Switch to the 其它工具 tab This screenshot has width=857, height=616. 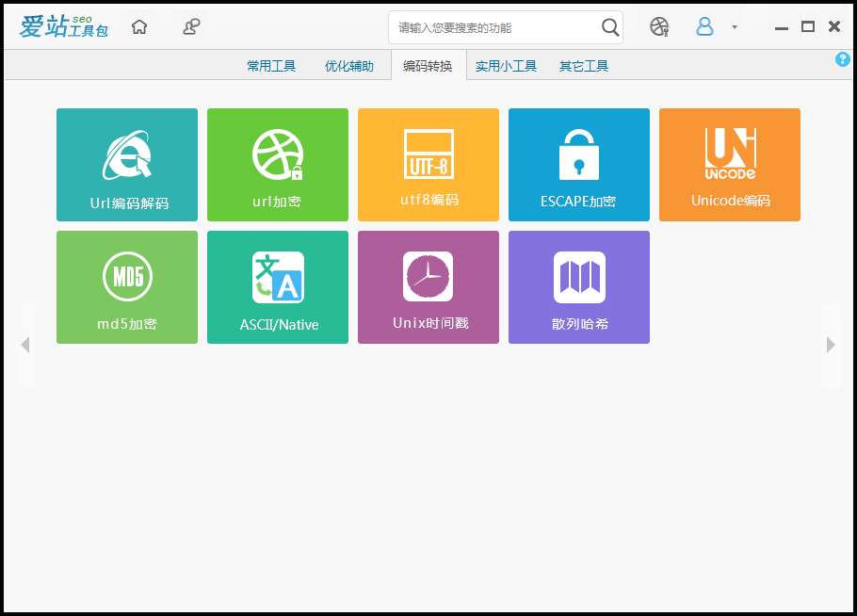(584, 66)
